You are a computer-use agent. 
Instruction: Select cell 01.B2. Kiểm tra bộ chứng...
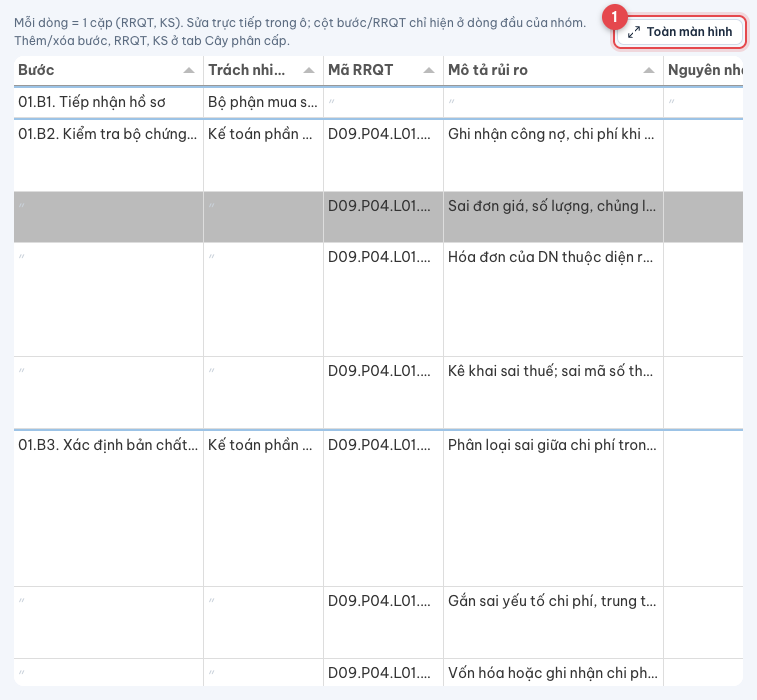click(x=109, y=155)
